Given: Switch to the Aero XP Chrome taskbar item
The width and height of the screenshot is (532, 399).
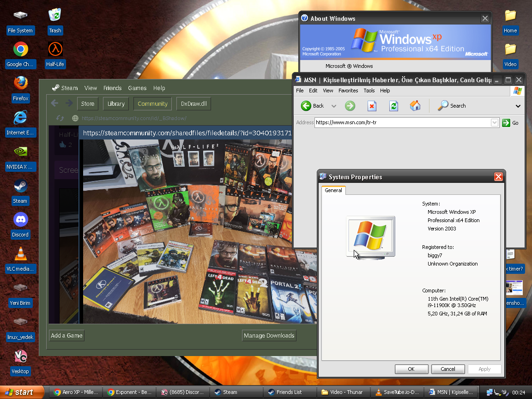Looking at the screenshot, I should (x=75, y=392).
